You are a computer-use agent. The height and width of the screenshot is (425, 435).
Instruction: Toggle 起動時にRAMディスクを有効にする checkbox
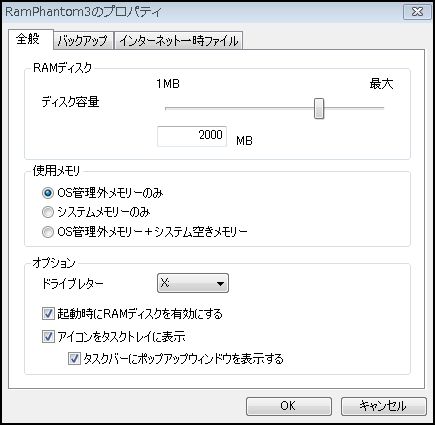(48, 314)
